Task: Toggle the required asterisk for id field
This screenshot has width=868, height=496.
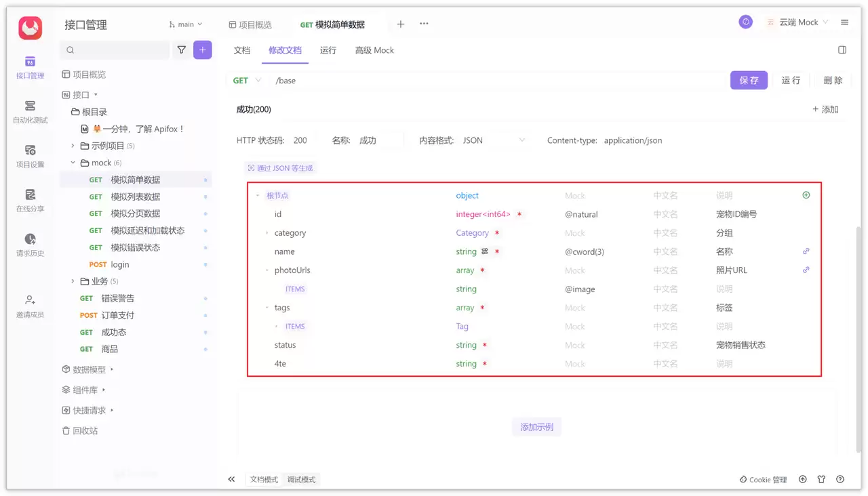Action: (x=519, y=215)
